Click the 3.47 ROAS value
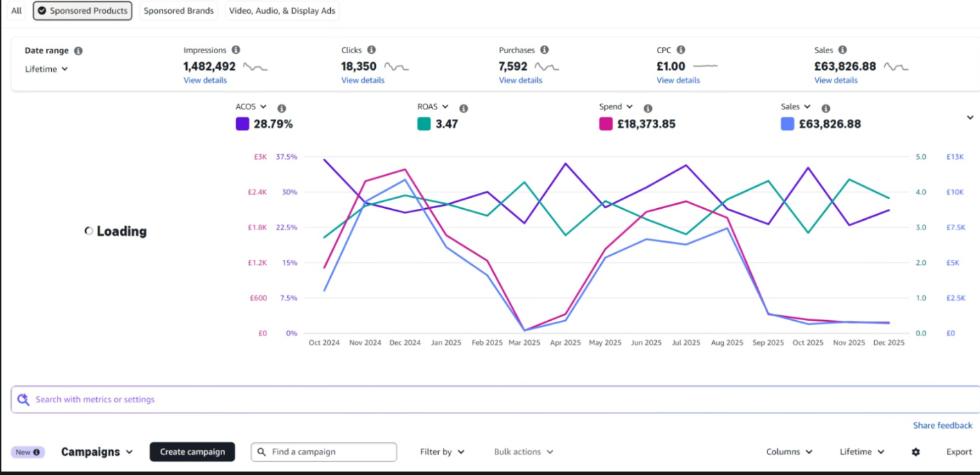The height and width of the screenshot is (475, 980). (x=446, y=124)
